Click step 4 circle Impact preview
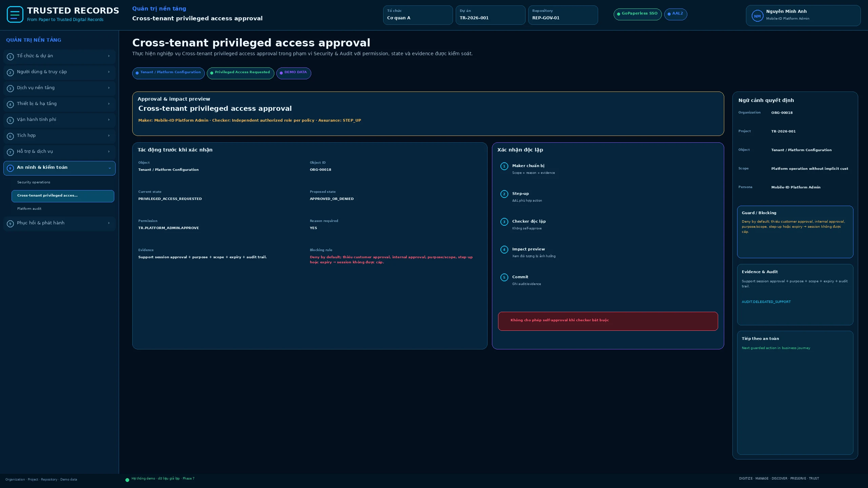Image resolution: width=868 pixels, height=488 pixels. click(x=504, y=249)
